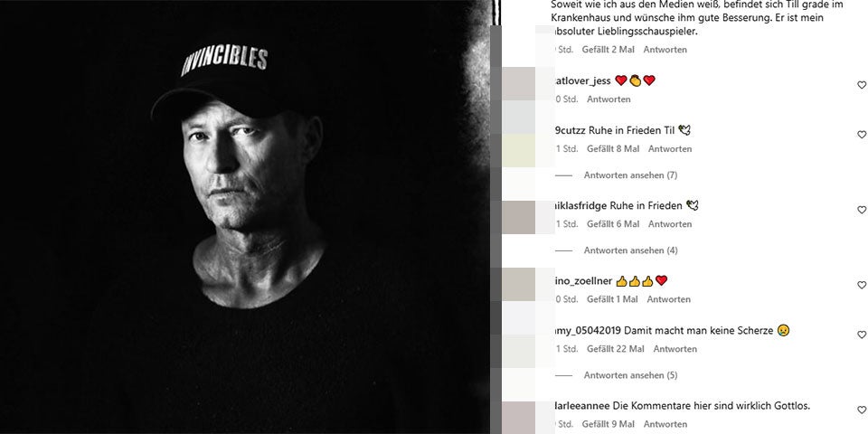
Task: Open likes list 'Gefällt 8 Mal'
Action: [x=613, y=149]
